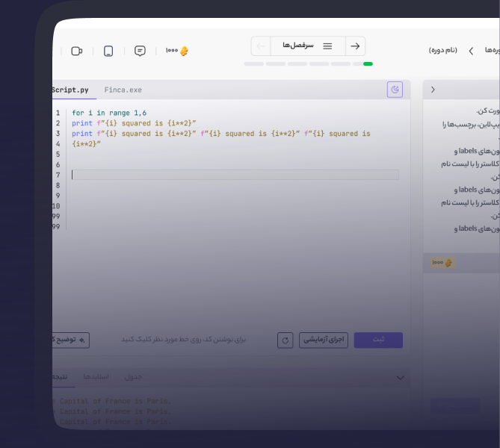The image size is (500, 448).
Task: Click the green progress segment
Action: [x=368, y=63]
